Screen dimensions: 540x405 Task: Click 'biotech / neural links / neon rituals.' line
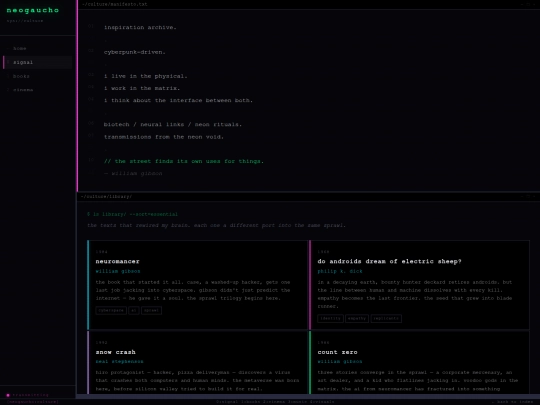(173, 125)
